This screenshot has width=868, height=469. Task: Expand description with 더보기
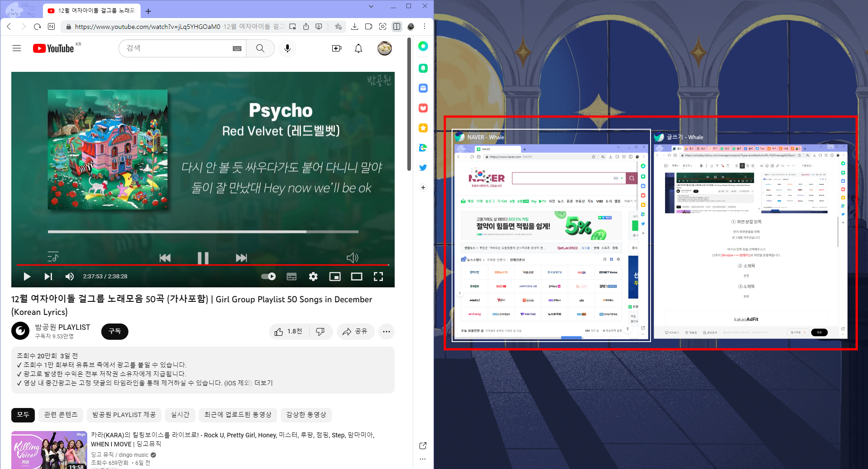pos(264,383)
